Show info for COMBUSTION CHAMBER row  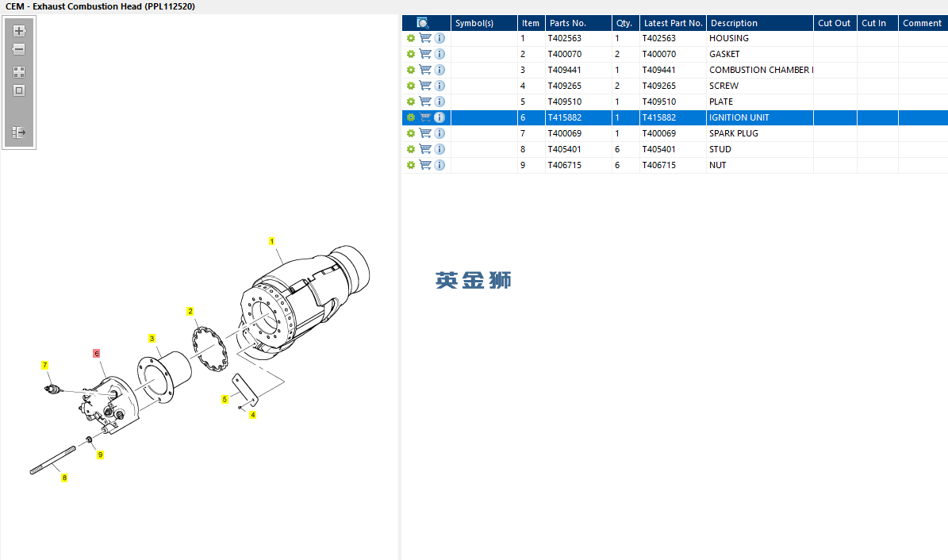coord(439,70)
